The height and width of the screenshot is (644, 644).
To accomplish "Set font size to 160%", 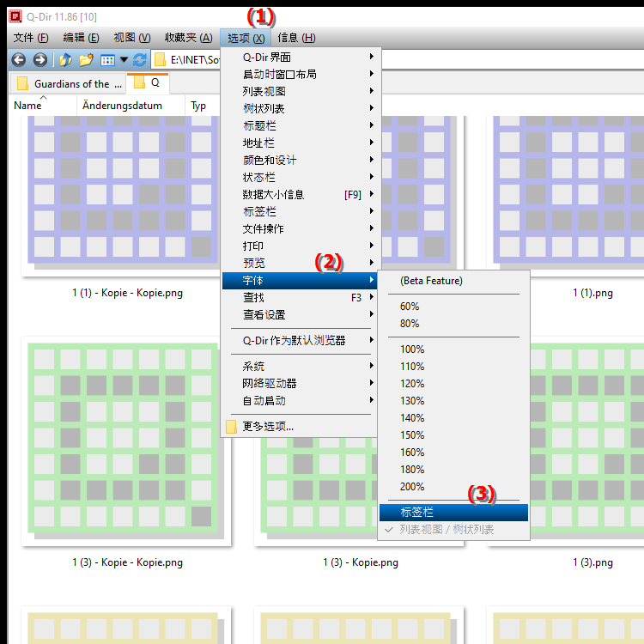I will point(453,453).
